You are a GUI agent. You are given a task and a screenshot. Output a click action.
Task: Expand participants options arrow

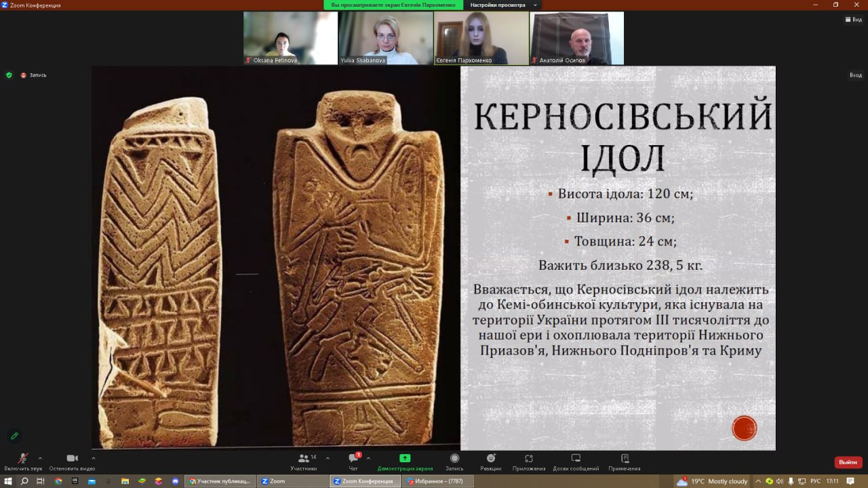[x=328, y=458]
